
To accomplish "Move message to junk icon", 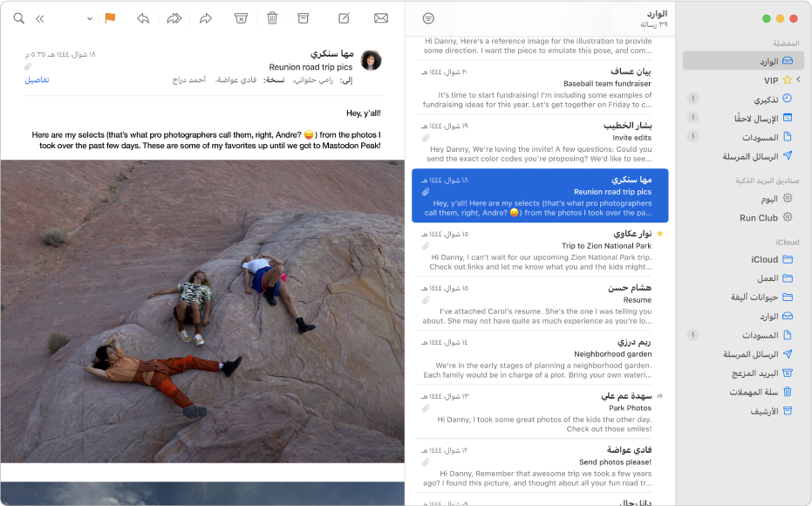I will click(241, 18).
